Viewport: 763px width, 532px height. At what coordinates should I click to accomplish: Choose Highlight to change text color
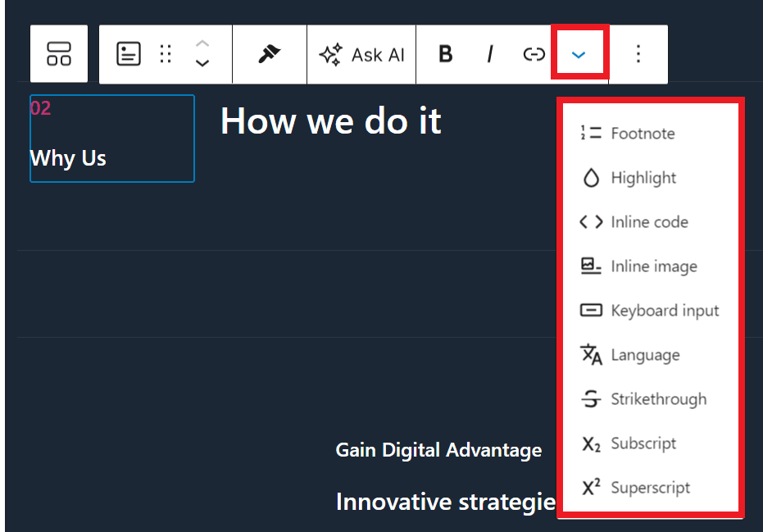[x=643, y=178]
